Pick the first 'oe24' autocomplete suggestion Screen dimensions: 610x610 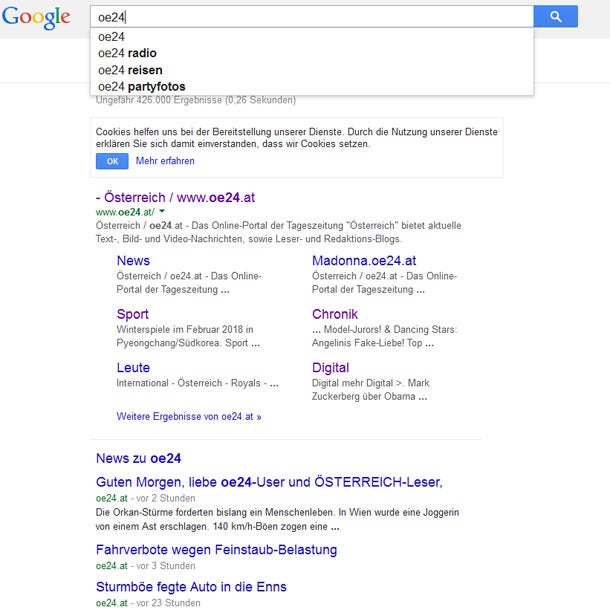[111, 36]
